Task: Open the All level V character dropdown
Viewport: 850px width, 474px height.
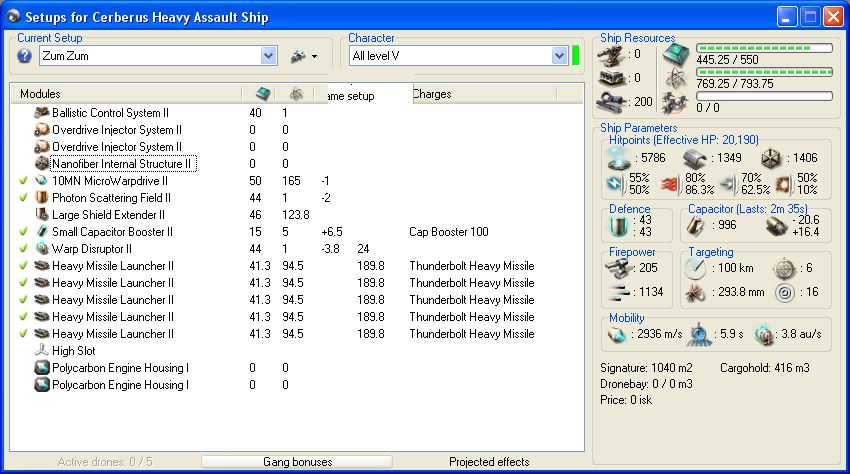Action: [x=558, y=56]
